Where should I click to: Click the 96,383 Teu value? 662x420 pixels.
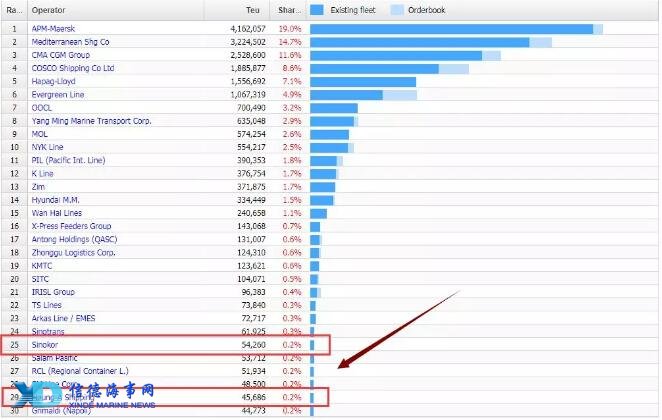click(x=253, y=292)
